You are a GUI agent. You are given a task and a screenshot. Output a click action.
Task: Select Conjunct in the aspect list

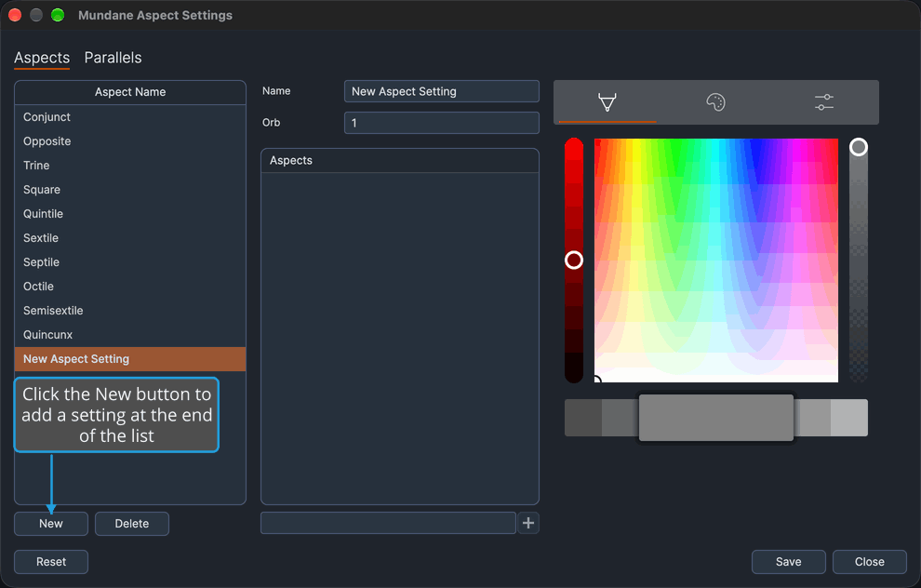click(x=130, y=117)
